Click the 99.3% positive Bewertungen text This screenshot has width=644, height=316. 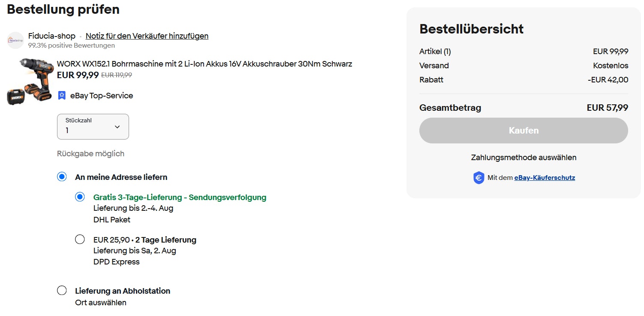click(72, 46)
